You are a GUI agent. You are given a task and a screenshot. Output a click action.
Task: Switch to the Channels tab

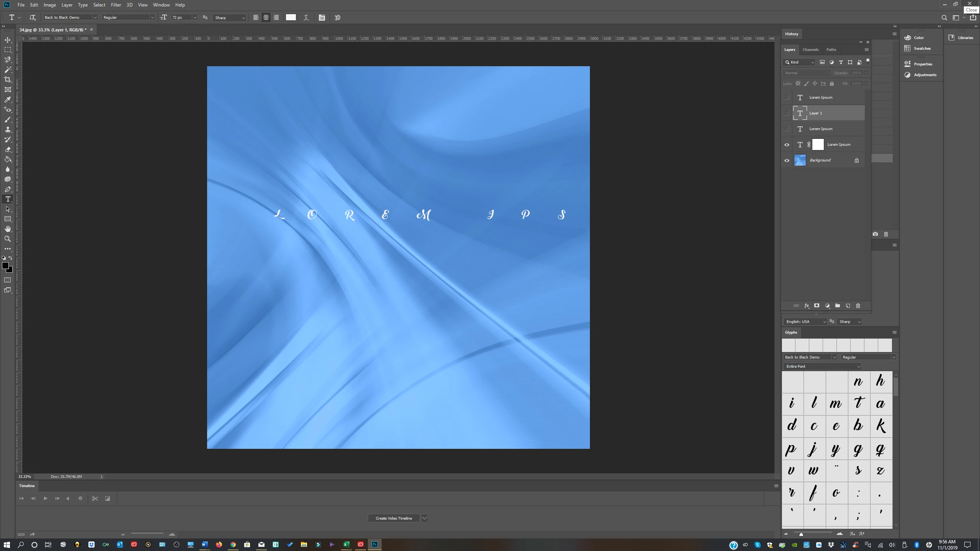point(810,50)
